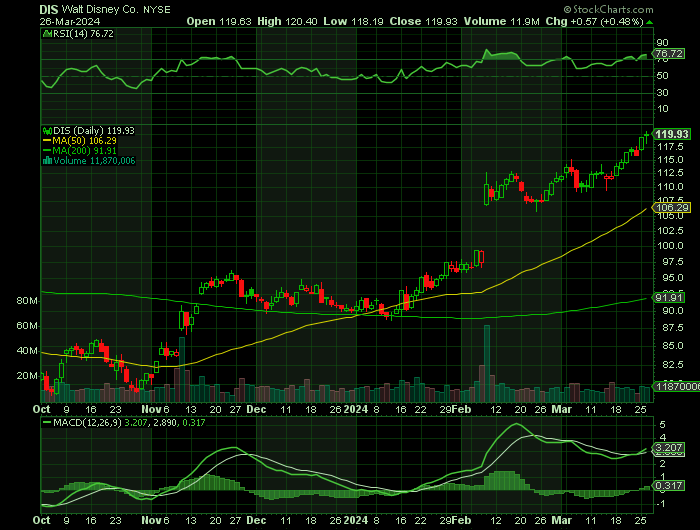Click the 50 level on the RSI axis
Screen dimensions: 700x530
tap(662, 76)
